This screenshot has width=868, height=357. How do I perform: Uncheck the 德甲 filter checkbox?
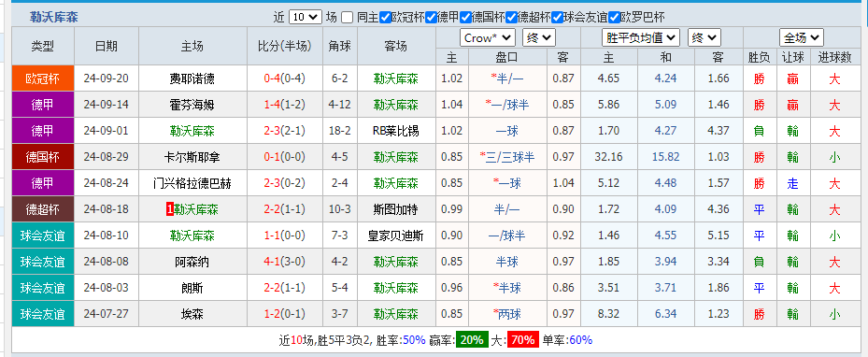pos(431,18)
